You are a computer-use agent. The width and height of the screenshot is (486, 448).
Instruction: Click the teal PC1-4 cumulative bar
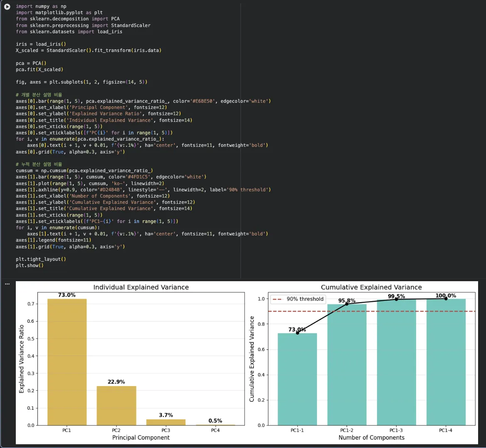tap(446, 362)
